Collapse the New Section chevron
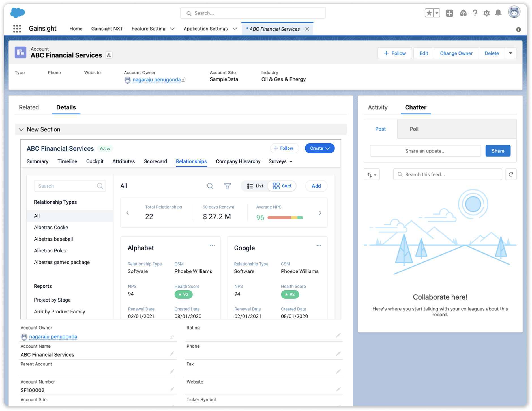532x411 pixels. (x=21, y=129)
